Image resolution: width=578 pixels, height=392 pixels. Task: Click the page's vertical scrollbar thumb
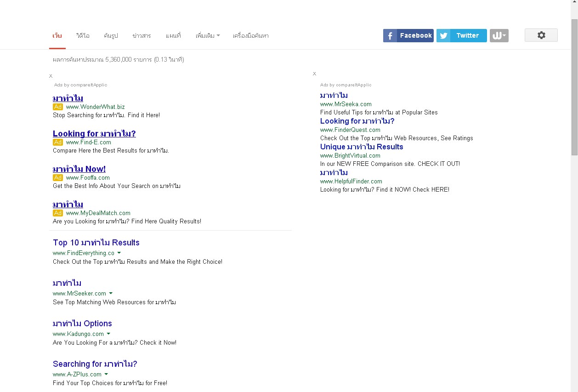pos(574,87)
